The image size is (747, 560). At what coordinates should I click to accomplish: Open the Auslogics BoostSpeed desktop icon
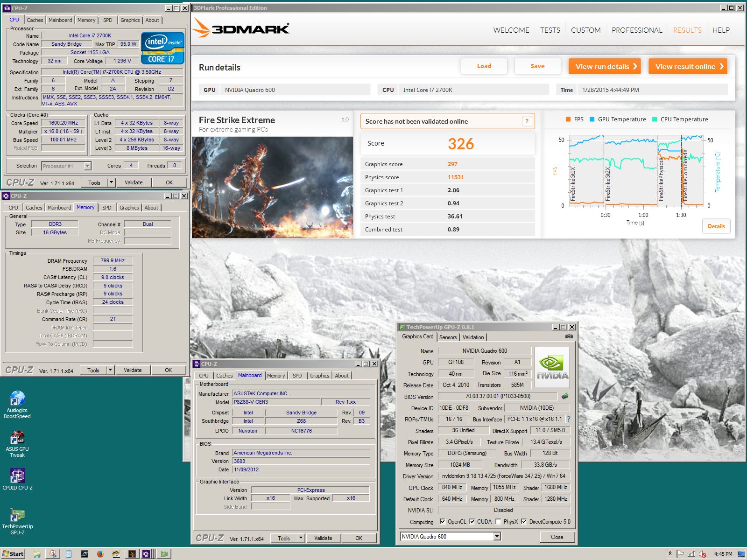[x=17, y=405]
